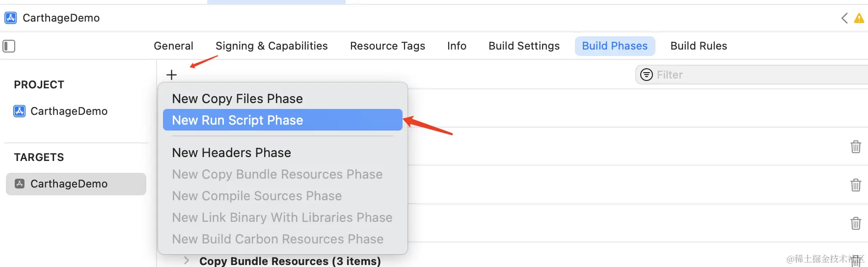Select New Copy Files Phase
Screen dimensions: 868x267
point(238,99)
